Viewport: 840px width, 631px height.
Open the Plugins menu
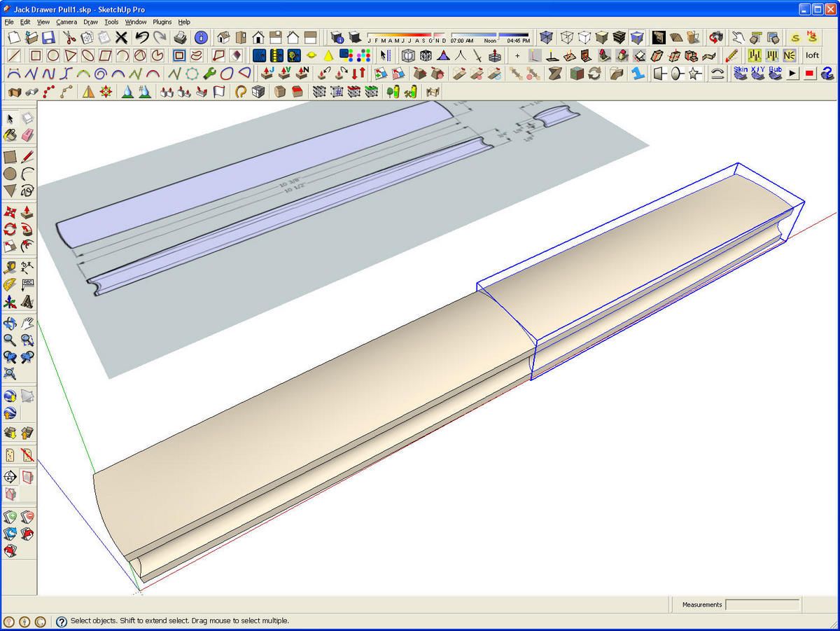(x=162, y=22)
